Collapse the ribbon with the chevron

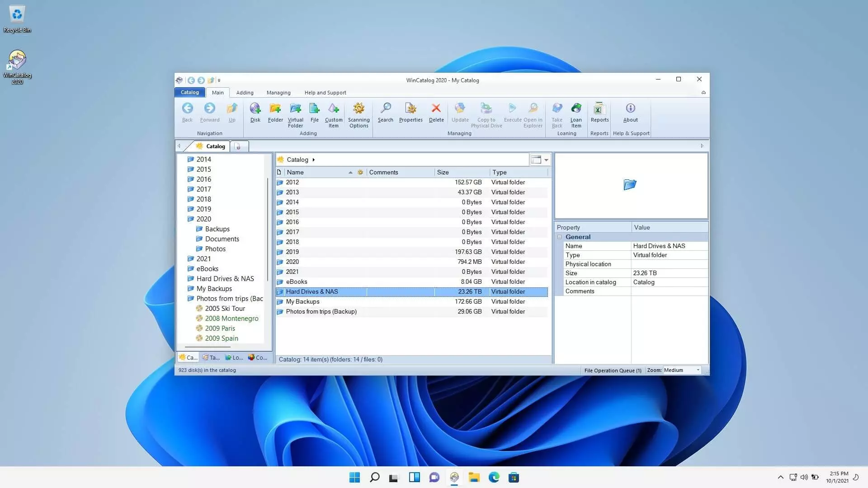point(703,92)
